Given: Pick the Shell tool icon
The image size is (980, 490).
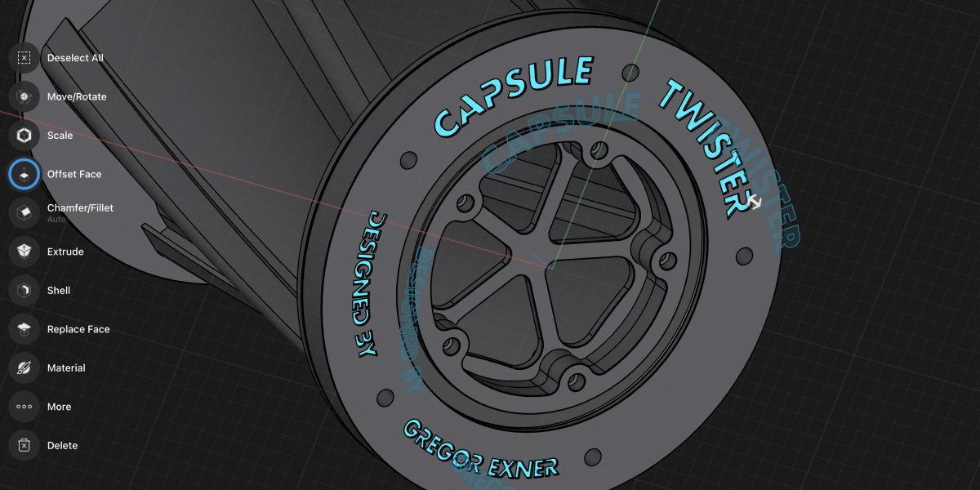Looking at the screenshot, I should pos(24,290).
